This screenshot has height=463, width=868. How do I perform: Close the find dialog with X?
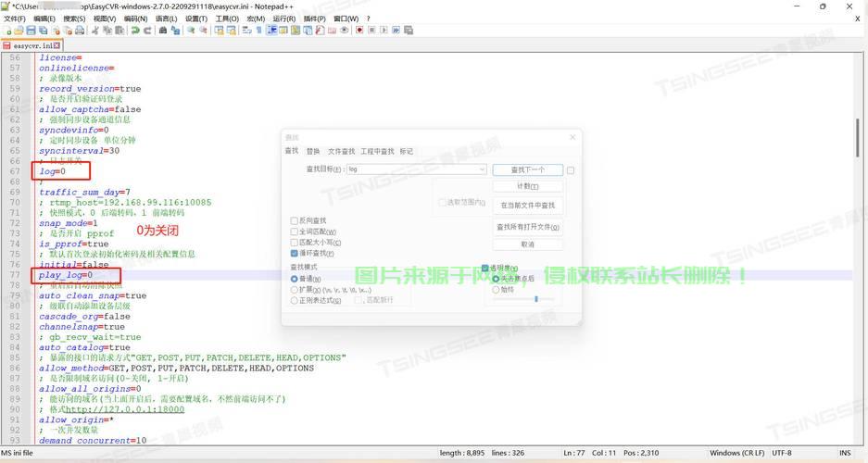(x=572, y=137)
